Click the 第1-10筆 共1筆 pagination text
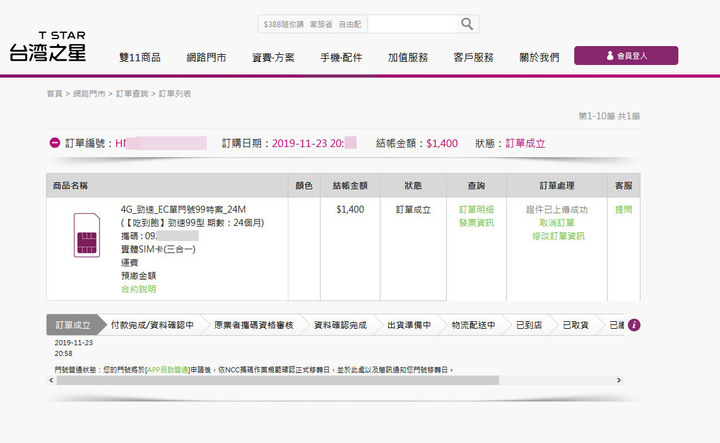The image size is (720, 443). 609,116
